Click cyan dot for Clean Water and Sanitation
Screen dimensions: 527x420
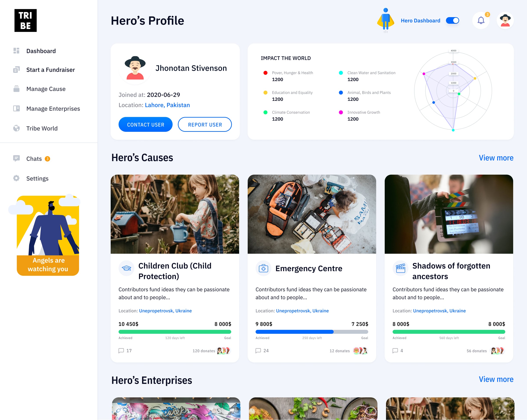coord(341,73)
